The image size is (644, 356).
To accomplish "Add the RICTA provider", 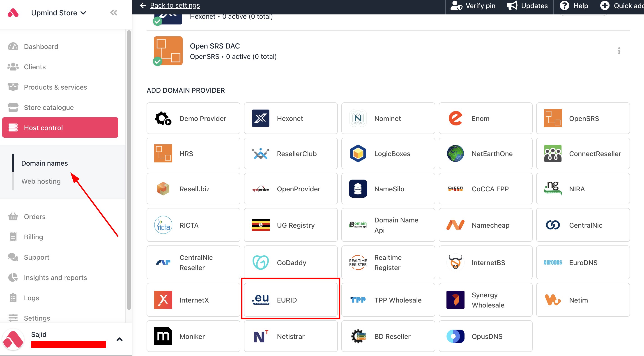I will [193, 225].
